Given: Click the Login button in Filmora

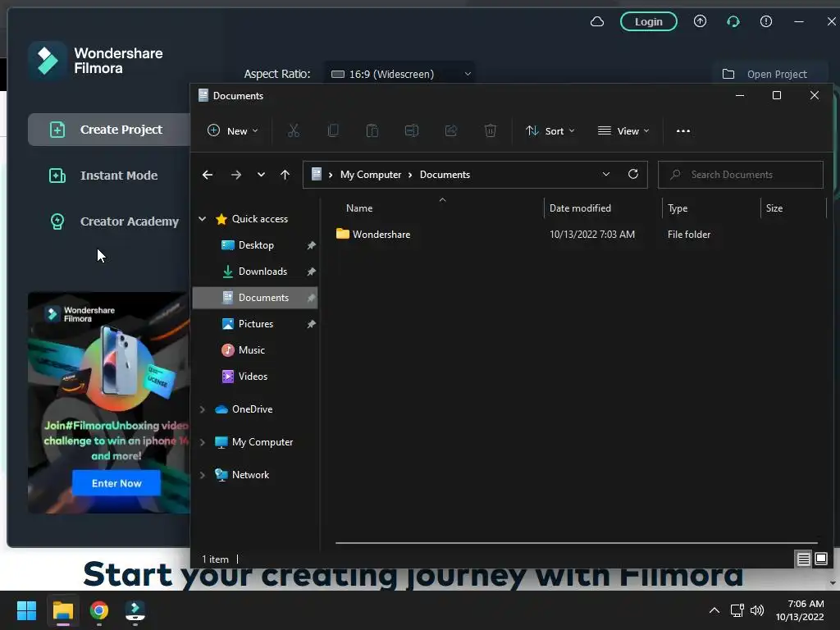Looking at the screenshot, I should click(649, 21).
